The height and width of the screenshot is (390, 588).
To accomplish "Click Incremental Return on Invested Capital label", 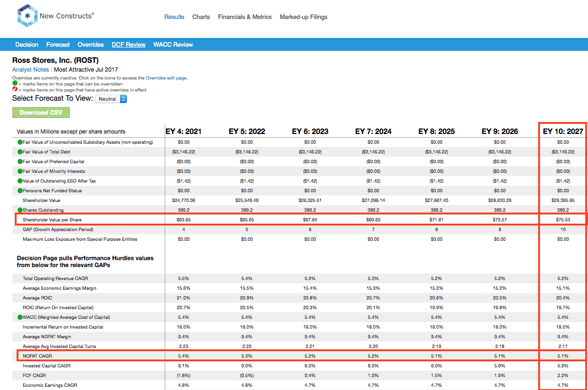I will coord(63,327).
